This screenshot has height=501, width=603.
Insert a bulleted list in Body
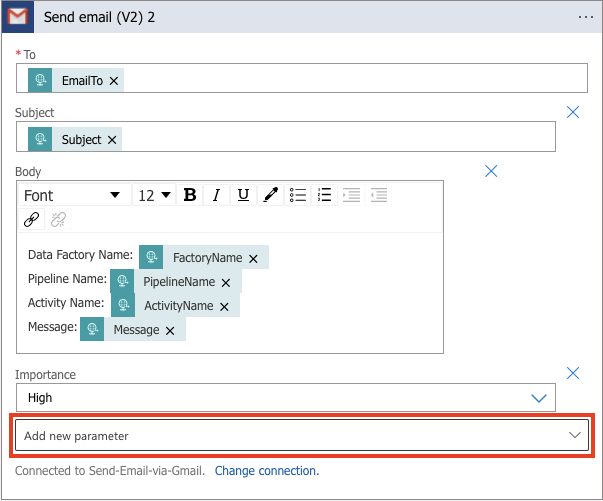pyautogui.click(x=297, y=195)
